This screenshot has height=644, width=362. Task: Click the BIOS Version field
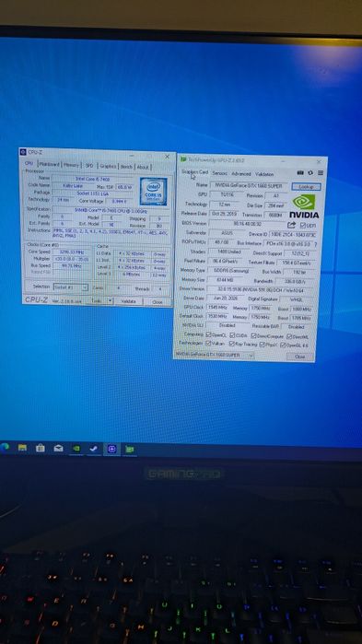point(248,224)
